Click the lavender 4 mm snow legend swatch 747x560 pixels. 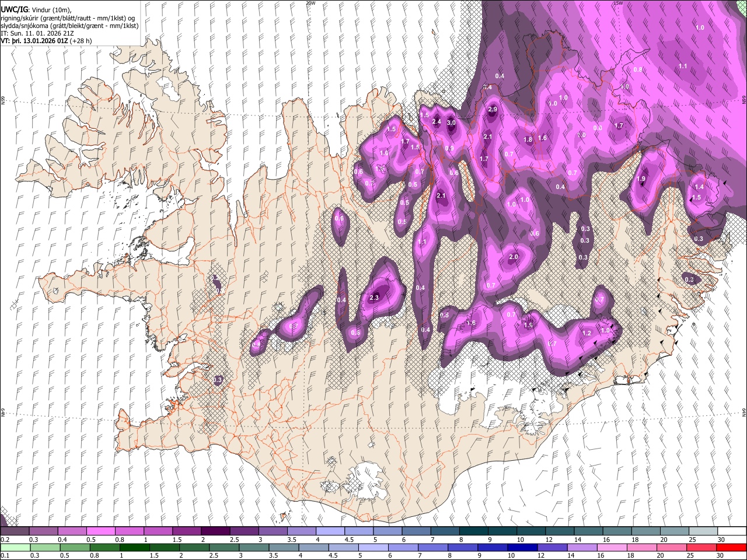(x=330, y=531)
